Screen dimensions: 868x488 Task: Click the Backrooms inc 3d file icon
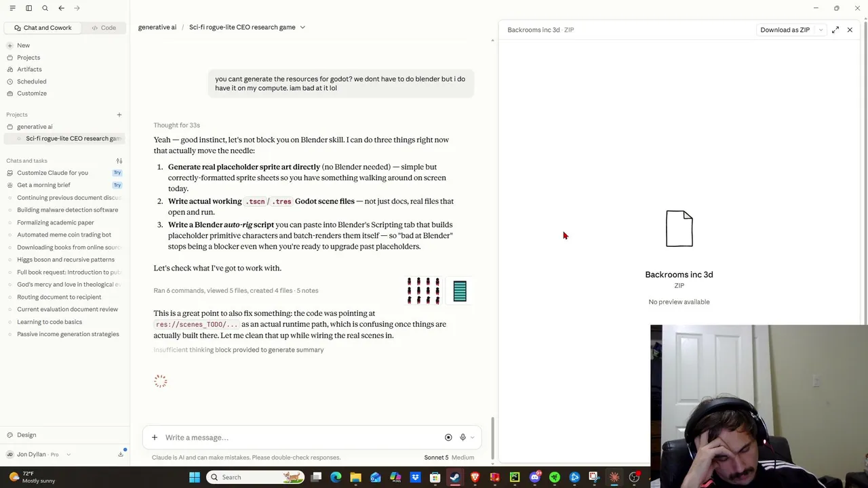(679, 228)
